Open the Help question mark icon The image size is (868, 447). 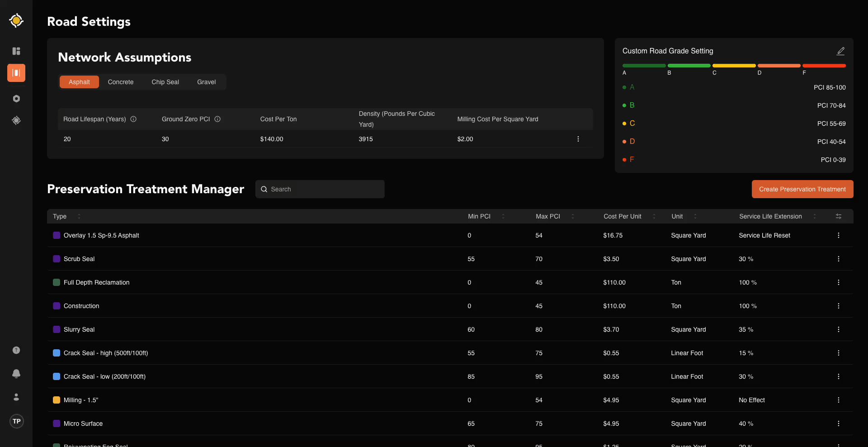(16, 350)
